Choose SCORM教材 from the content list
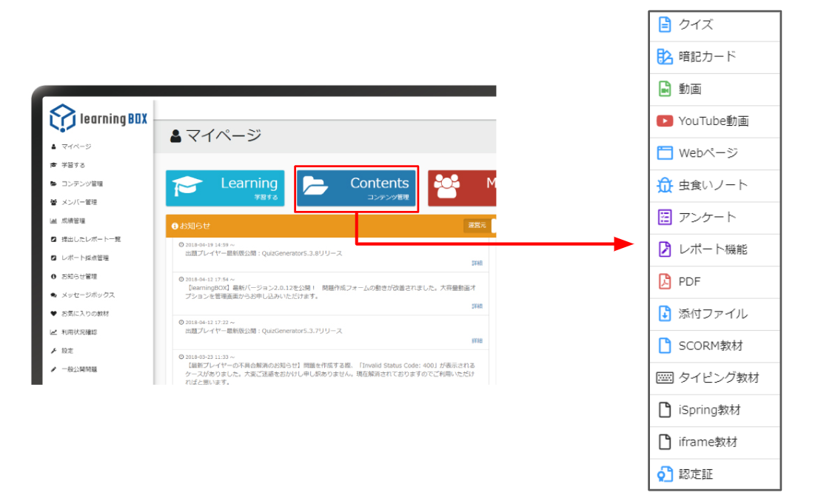This screenshot has height=504, width=818. (710, 346)
